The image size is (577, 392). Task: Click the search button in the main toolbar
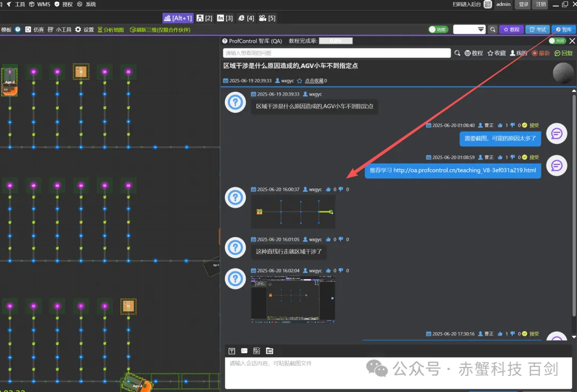[x=493, y=29]
